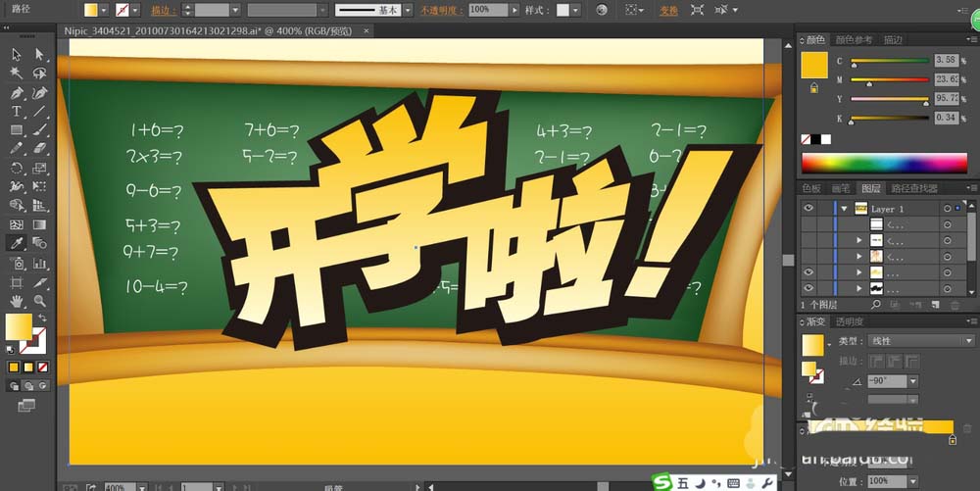Click the 描边 link in control bar
This screenshot has height=491, width=980.
tap(163, 11)
